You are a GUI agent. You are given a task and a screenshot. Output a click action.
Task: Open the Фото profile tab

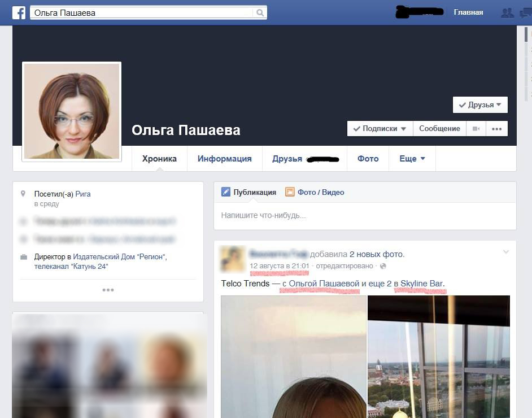[x=368, y=159]
